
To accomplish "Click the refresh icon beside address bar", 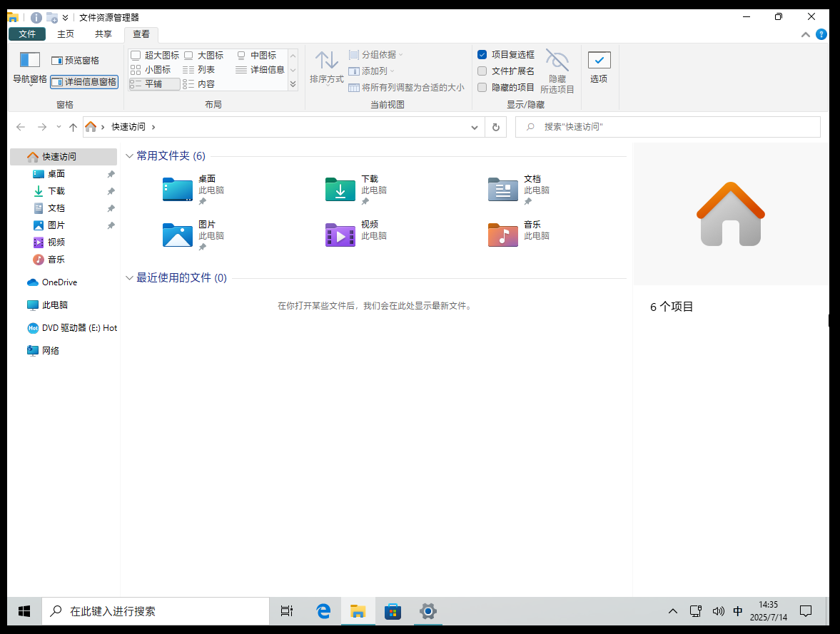I will tap(496, 127).
